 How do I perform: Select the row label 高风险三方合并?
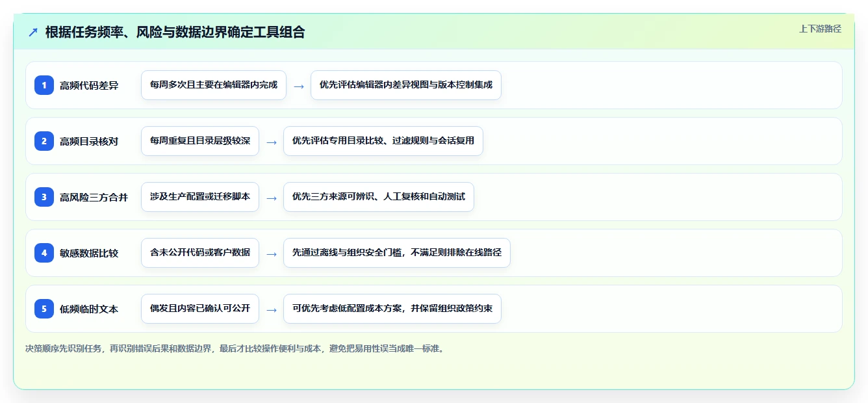tap(94, 197)
